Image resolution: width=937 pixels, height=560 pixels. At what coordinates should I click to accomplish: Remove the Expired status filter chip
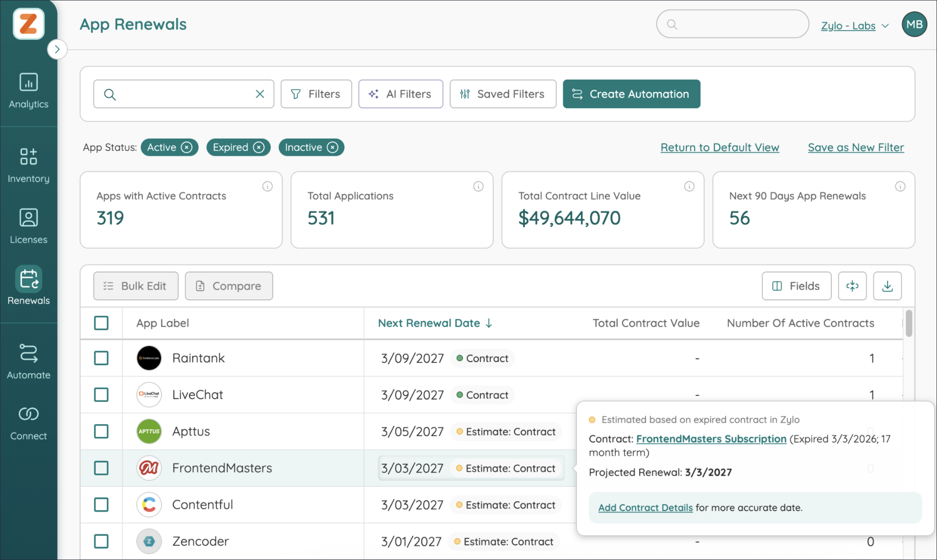tap(259, 147)
